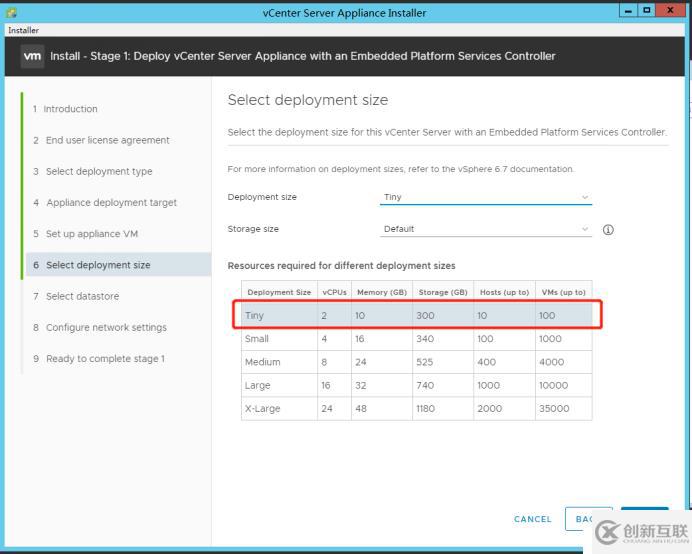The width and height of the screenshot is (692, 554).
Task: Close the vCenter installer window
Action: point(670,10)
